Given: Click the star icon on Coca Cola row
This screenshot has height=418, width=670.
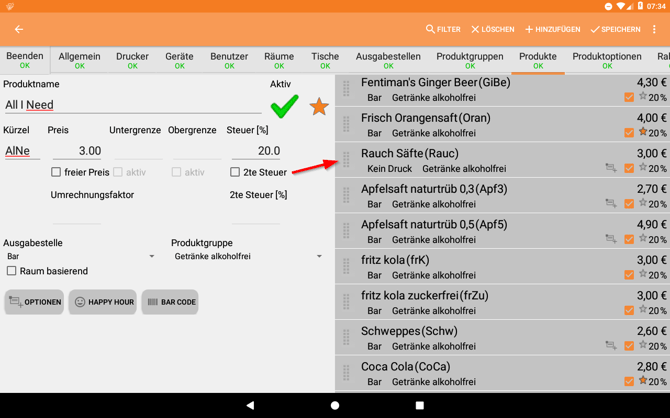Looking at the screenshot, I should 643,381.
